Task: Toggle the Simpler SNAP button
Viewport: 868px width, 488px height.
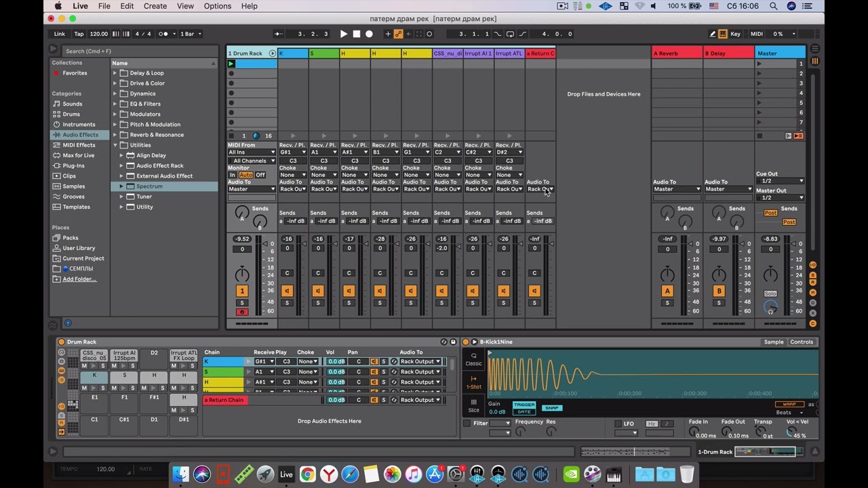Action: [552, 408]
